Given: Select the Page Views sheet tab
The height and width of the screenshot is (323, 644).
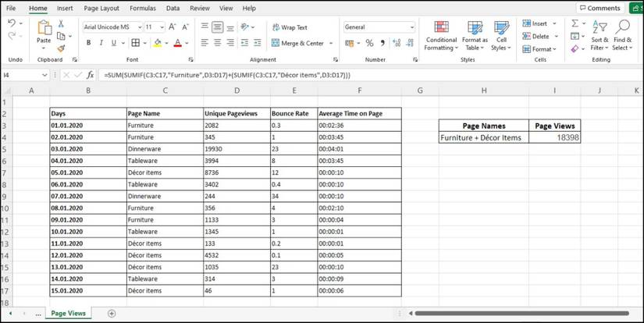Looking at the screenshot, I should click(68, 313).
